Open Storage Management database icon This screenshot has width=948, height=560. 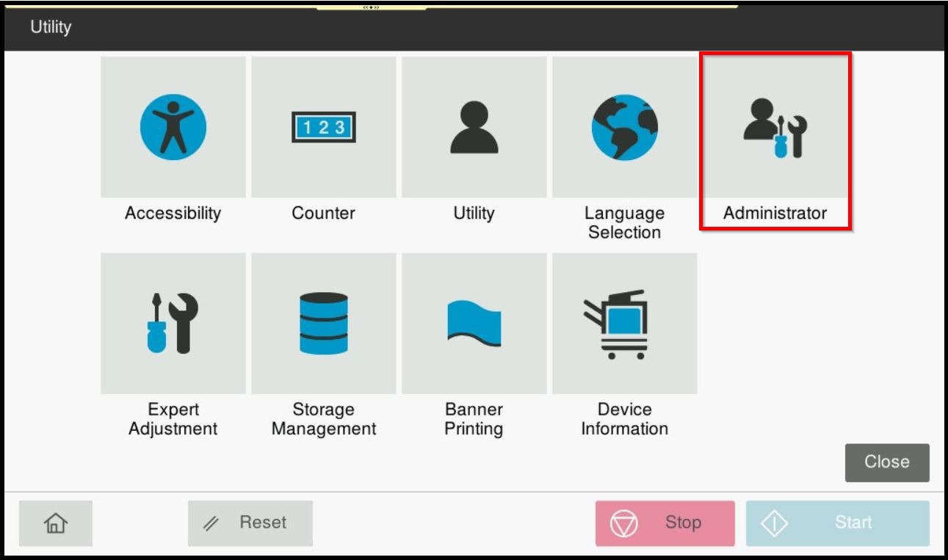324,323
